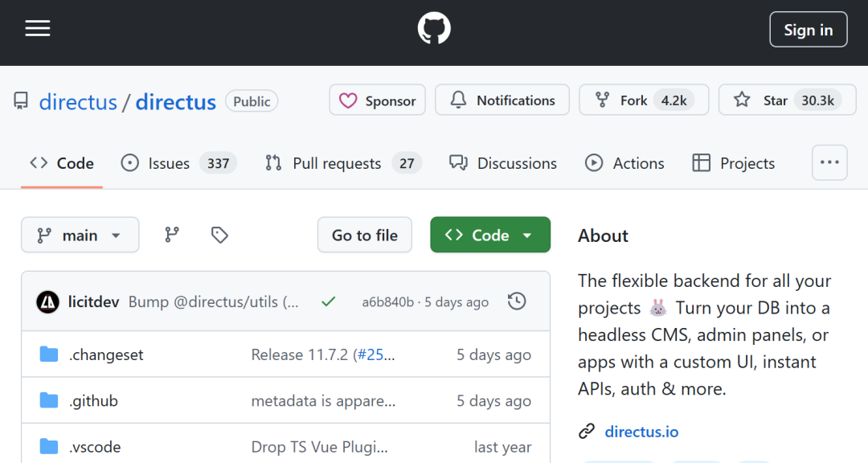Click the green commit status checkmark
868x463 pixels.
[328, 302]
